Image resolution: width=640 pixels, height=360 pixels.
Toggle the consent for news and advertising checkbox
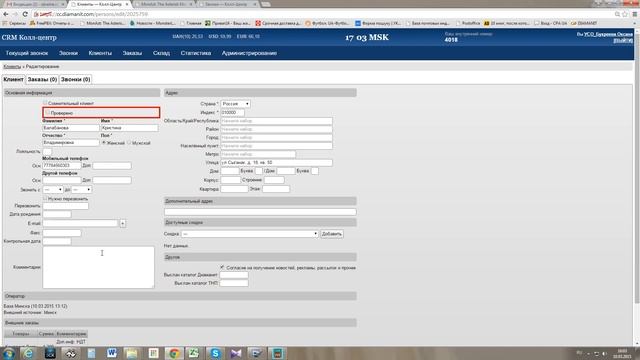point(222,267)
